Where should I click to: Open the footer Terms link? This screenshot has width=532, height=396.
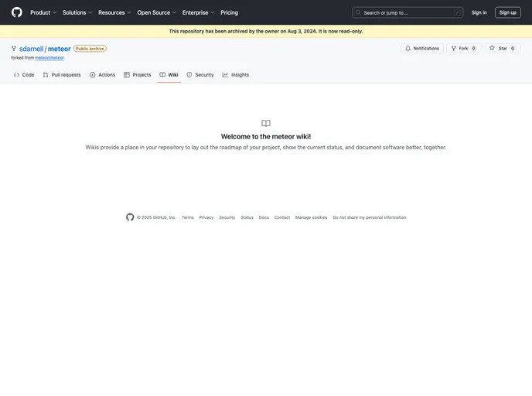point(188,217)
